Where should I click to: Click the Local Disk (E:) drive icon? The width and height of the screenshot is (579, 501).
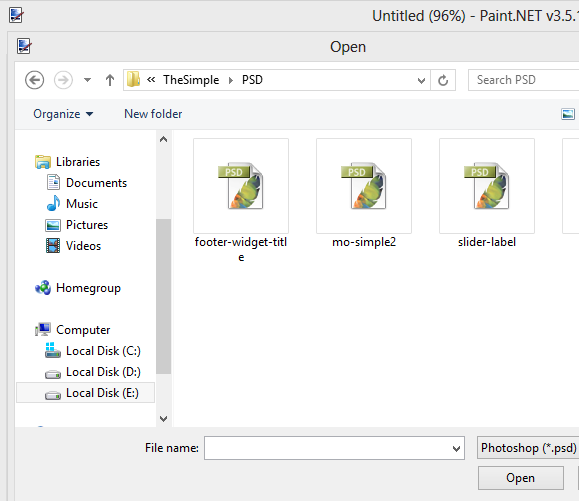click(53, 395)
